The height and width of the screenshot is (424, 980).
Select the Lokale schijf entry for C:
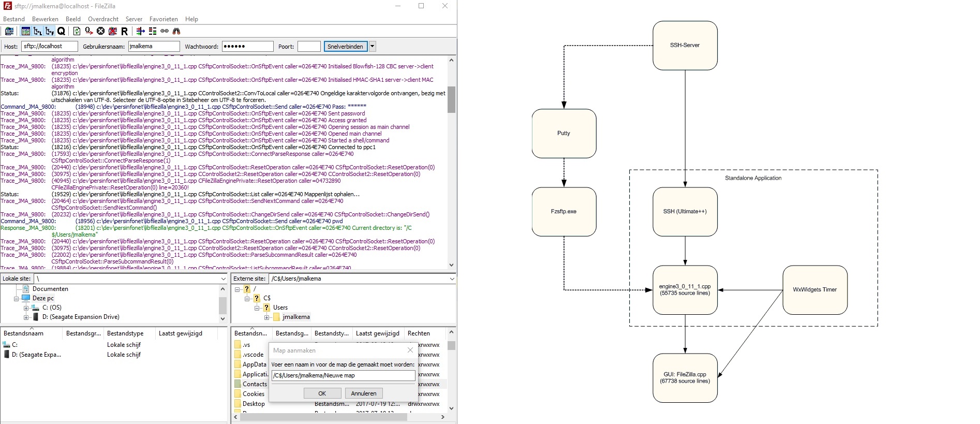point(124,345)
